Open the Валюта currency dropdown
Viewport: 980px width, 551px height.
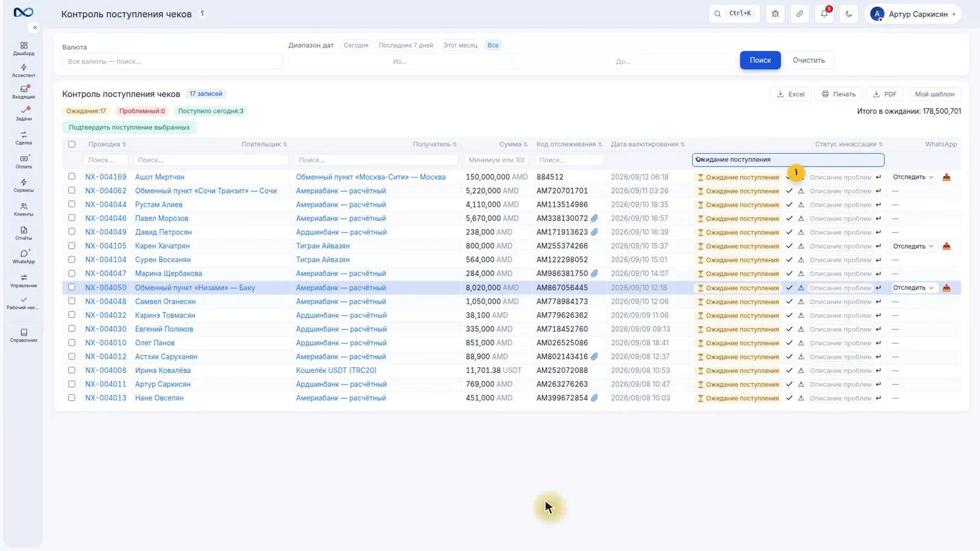coord(172,61)
